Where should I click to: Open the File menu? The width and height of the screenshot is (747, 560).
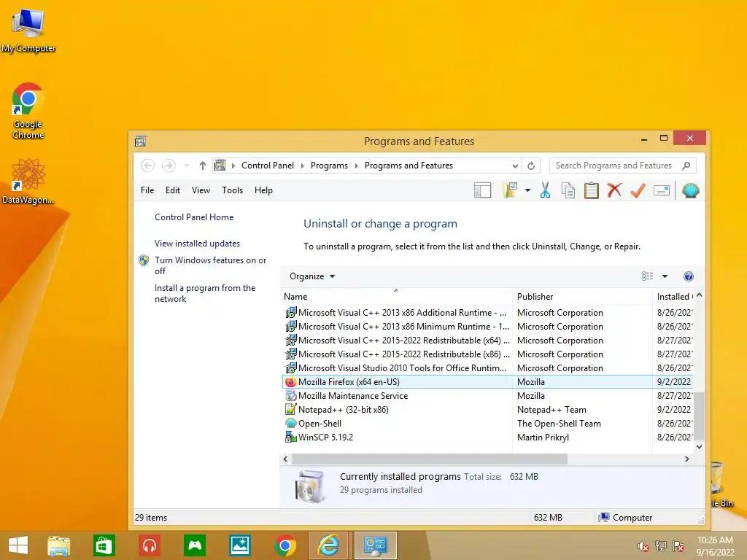pos(147,190)
